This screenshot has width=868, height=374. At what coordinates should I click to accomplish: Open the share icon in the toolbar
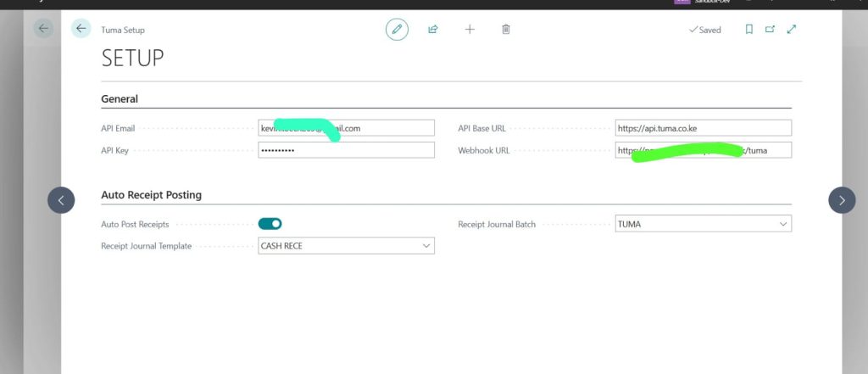433,30
